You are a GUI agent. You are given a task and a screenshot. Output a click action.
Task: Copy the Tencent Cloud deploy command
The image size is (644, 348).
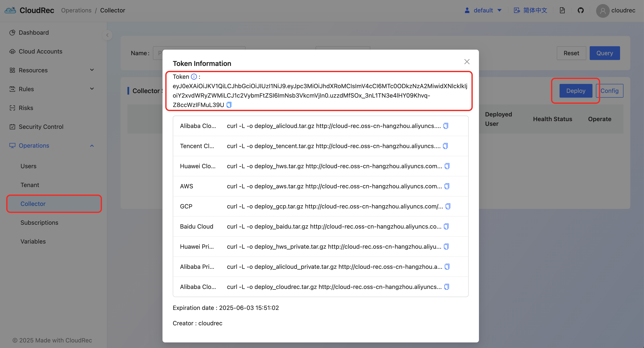tap(445, 146)
